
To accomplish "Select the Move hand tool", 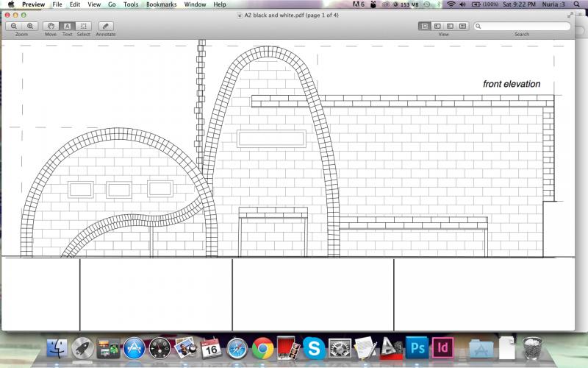I will pos(51,26).
